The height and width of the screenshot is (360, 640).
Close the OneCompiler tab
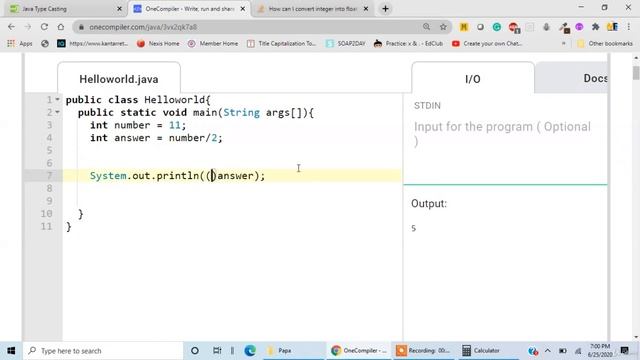pyautogui.click(x=243, y=9)
